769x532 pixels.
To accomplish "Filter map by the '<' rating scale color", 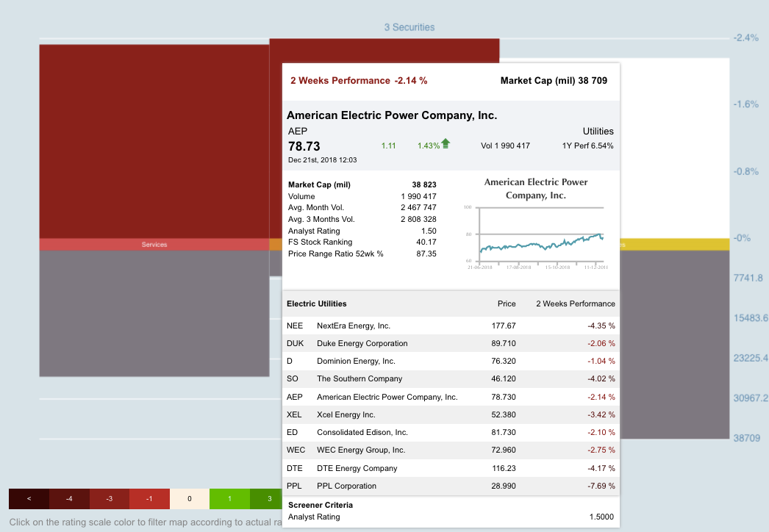I will click(x=29, y=499).
